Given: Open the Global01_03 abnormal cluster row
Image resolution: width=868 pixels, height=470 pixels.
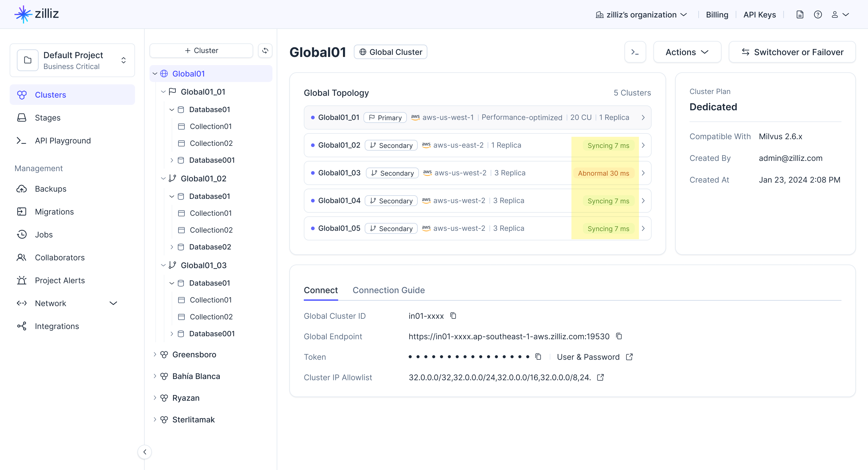Looking at the screenshot, I should [x=477, y=173].
